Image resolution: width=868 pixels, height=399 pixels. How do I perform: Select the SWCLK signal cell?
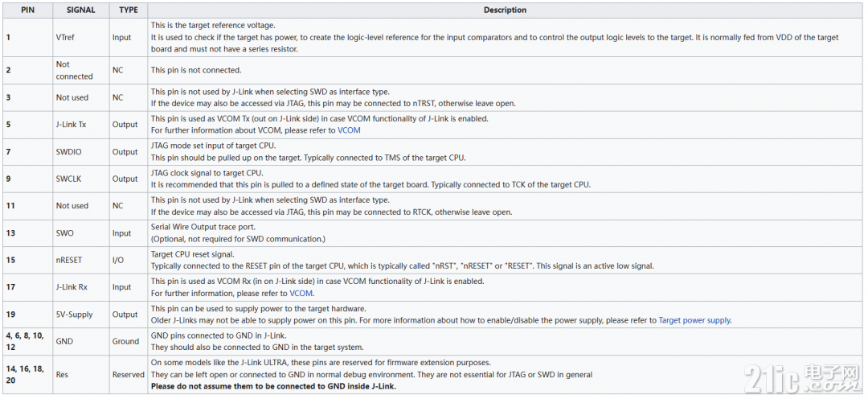(x=81, y=179)
